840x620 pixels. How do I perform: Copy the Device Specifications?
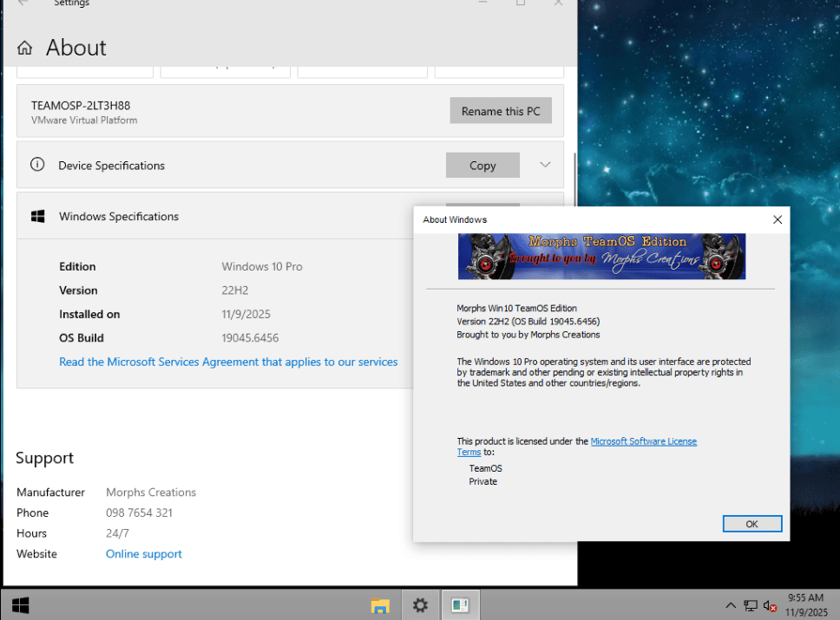[482, 166]
